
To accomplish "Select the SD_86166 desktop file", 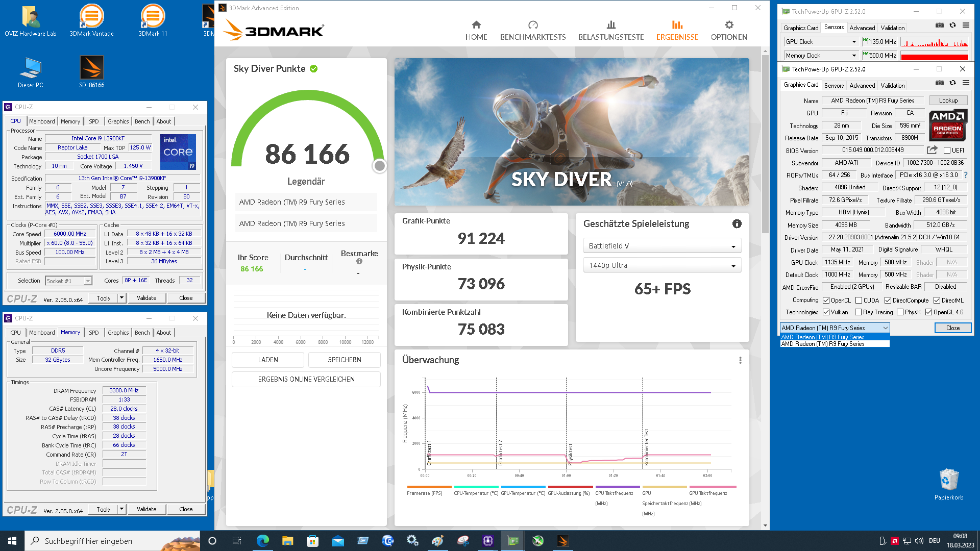I will 92,72.
